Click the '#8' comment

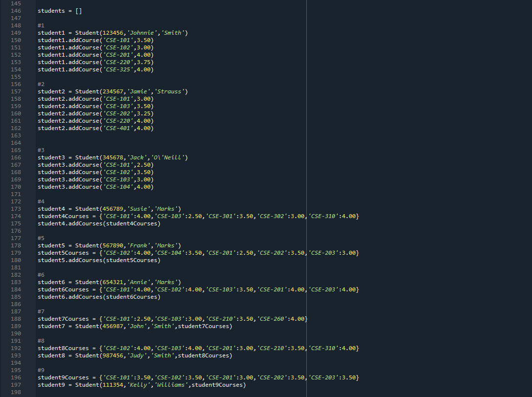click(41, 341)
